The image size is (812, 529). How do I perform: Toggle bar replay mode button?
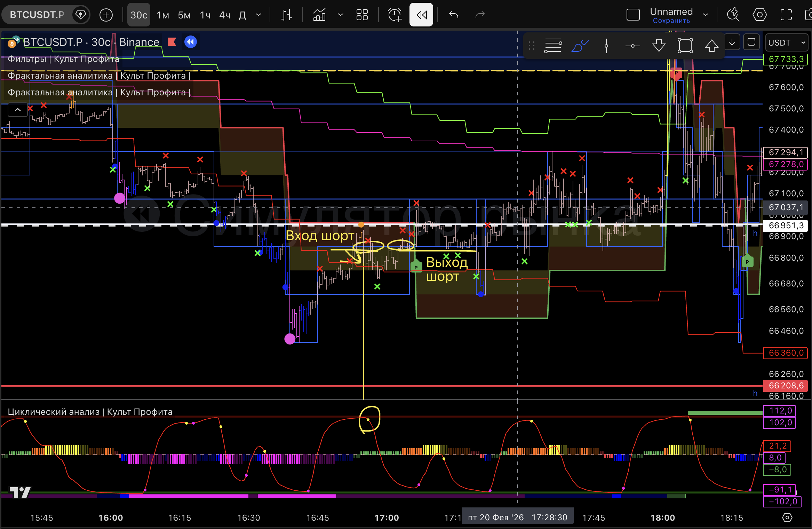[x=421, y=15]
